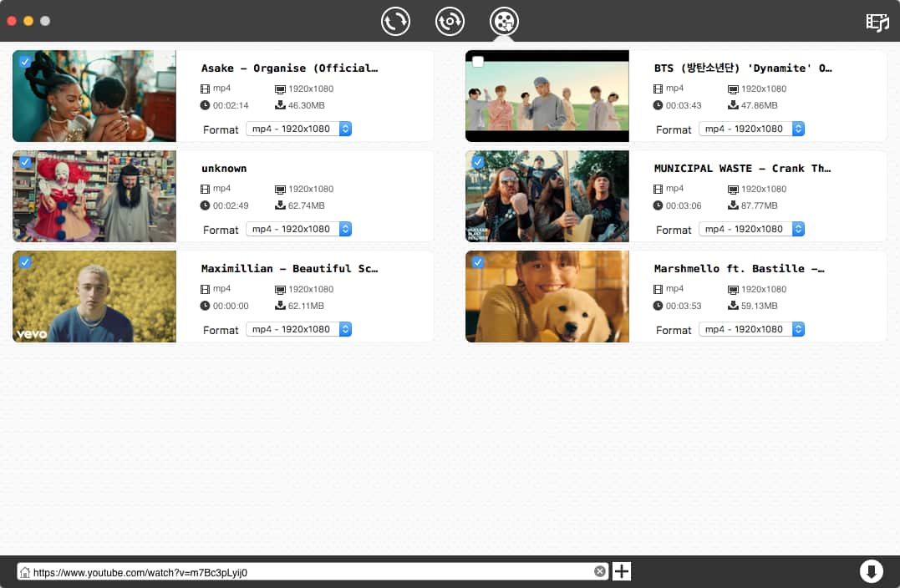Click the 00:03:53 duration text
Image resolution: width=900 pixels, height=588 pixels.
684,307
